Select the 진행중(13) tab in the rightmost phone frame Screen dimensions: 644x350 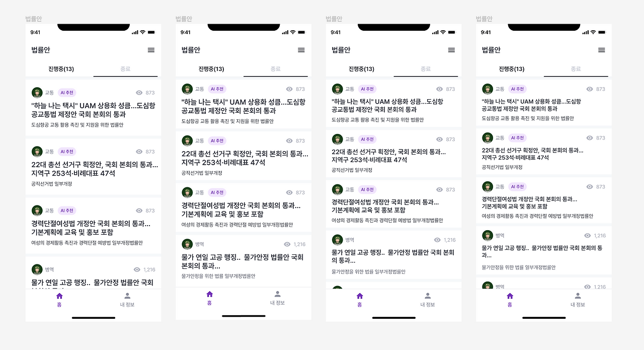coord(512,69)
